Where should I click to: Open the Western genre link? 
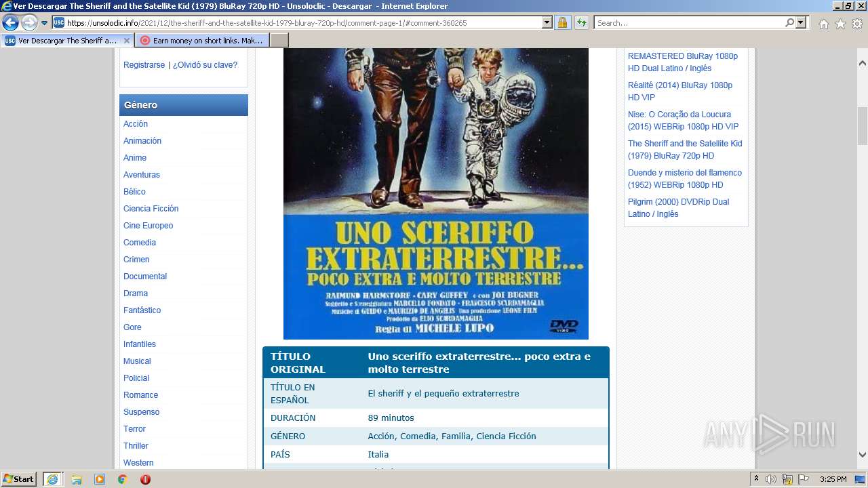coord(138,463)
